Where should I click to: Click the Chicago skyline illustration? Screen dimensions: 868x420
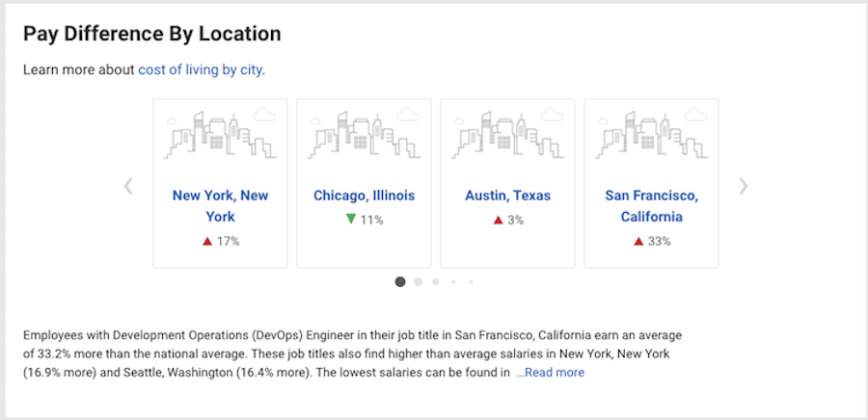[x=364, y=135]
